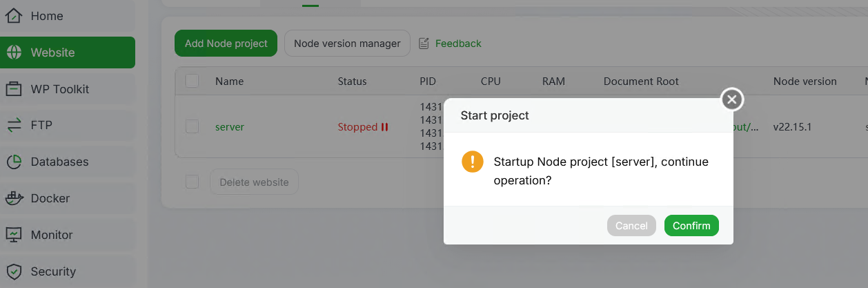
Task: Tick the select-all checkbox in table header
Action: tap(193, 81)
